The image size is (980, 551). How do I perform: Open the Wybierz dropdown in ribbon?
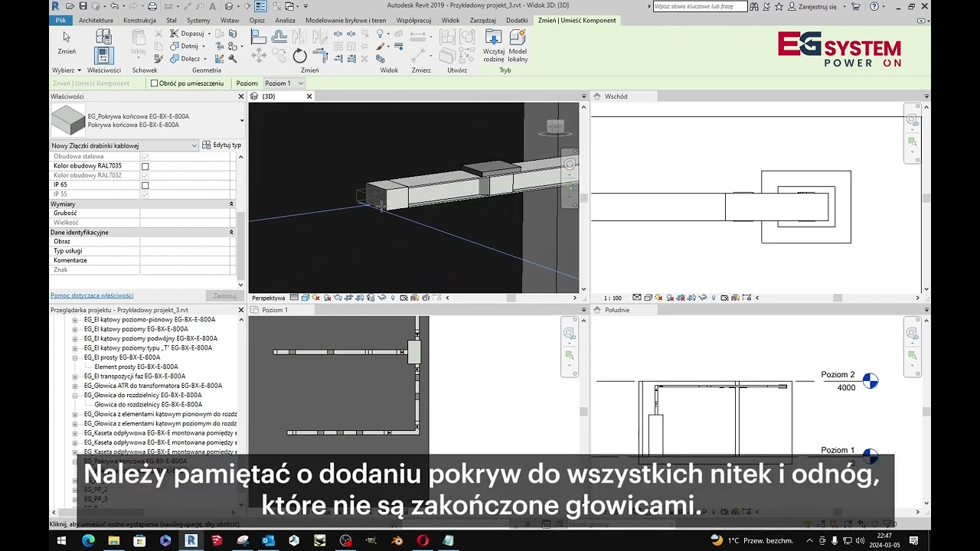66,70
